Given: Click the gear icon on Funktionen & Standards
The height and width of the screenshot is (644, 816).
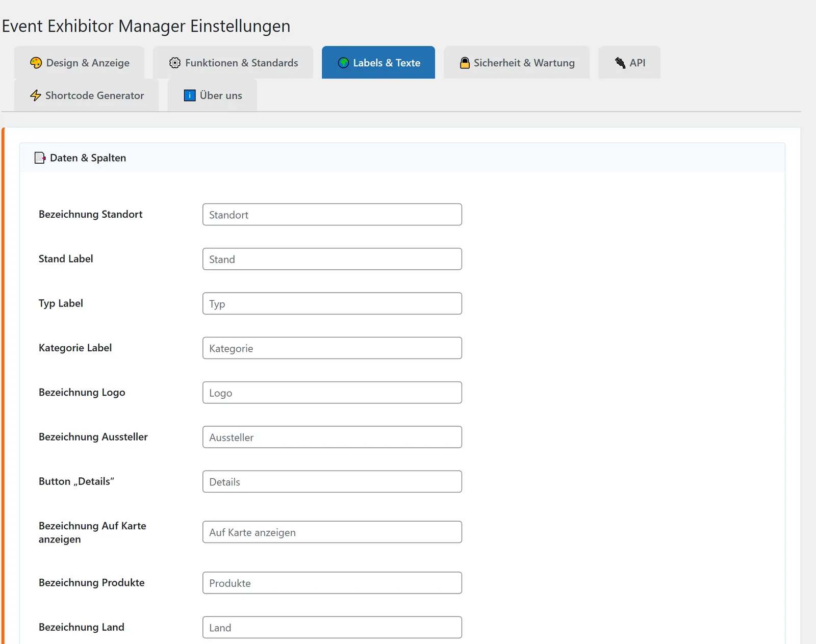Looking at the screenshot, I should click(175, 63).
